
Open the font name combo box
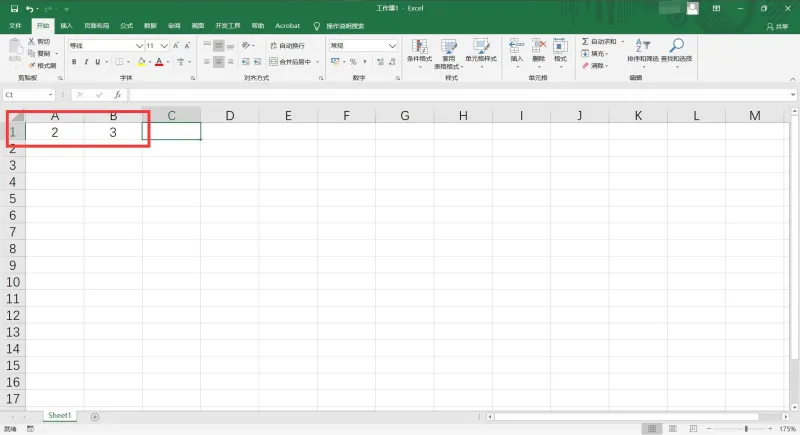click(106, 45)
